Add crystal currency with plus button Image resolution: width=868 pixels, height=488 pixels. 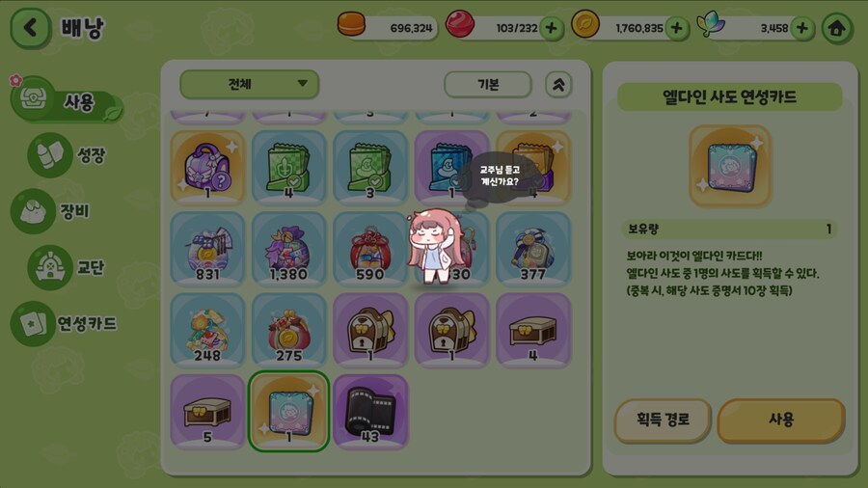click(802, 28)
